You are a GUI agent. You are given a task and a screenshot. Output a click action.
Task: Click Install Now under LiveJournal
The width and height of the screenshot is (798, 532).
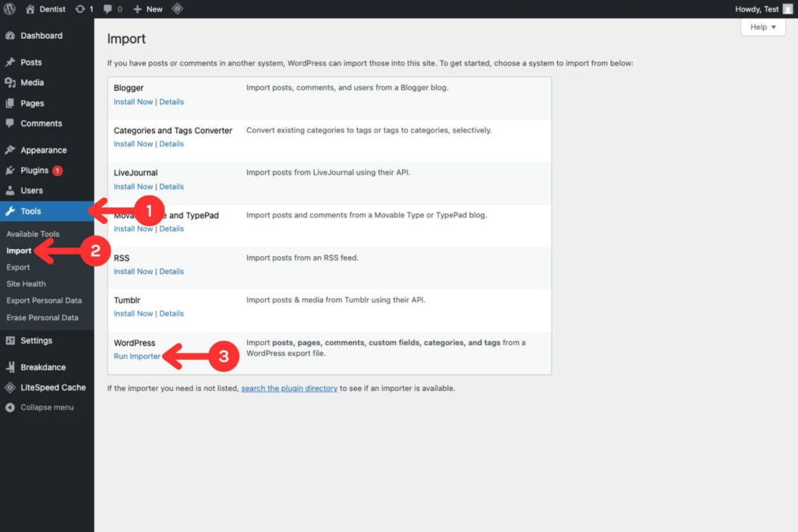(133, 187)
